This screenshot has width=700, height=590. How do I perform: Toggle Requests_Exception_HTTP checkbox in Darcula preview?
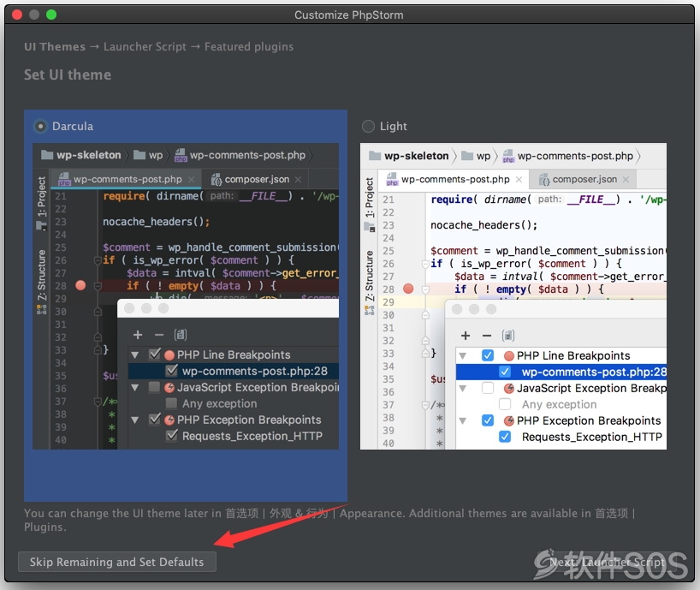coord(171,436)
